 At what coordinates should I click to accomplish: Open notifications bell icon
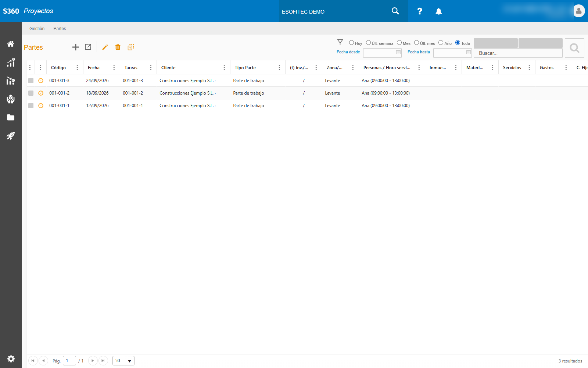point(439,11)
